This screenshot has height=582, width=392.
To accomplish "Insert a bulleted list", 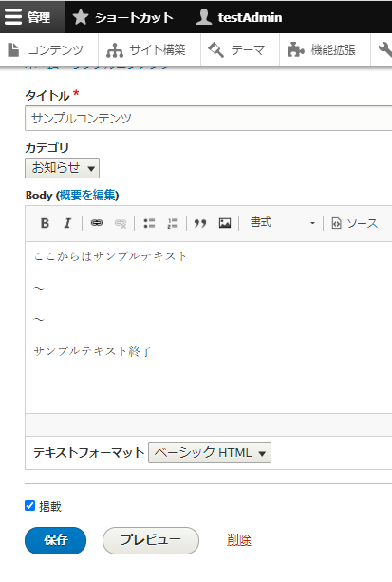I will click(x=149, y=223).
